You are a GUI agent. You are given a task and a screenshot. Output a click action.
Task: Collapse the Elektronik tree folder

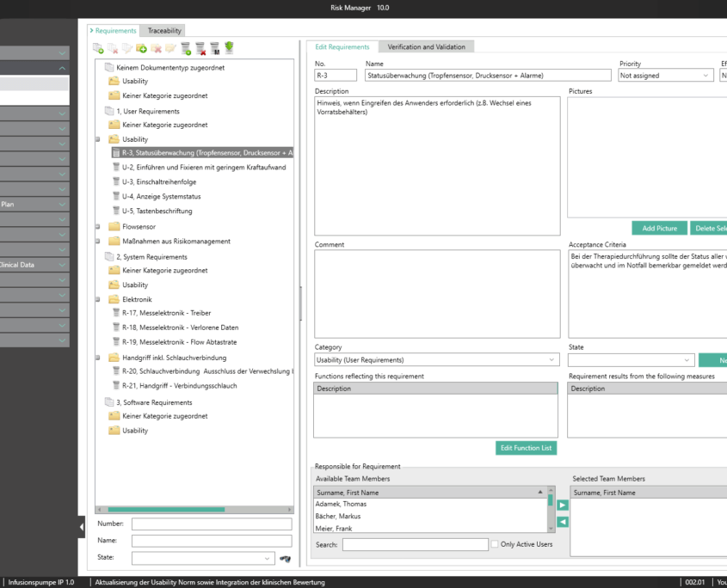pos(98,300)
